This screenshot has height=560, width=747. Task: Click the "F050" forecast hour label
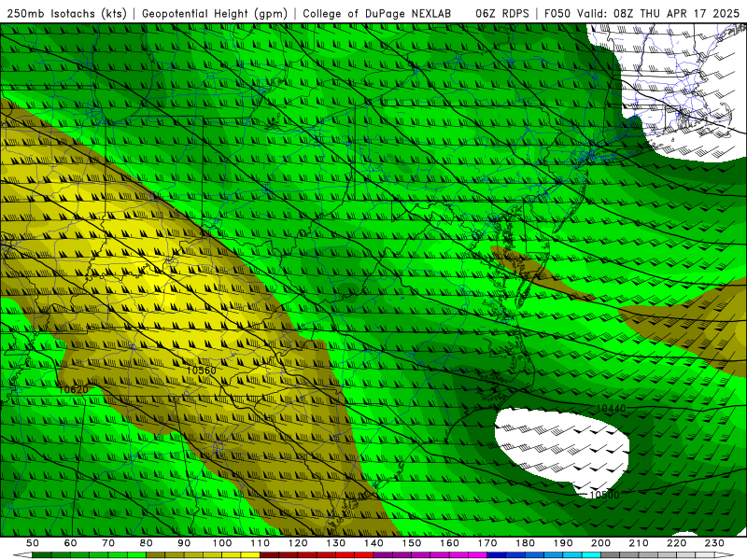(x=557, y=13)
